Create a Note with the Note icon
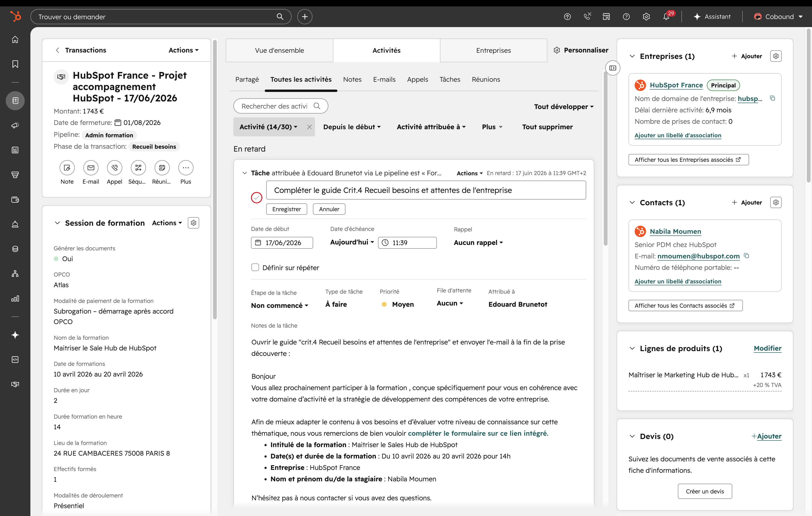The image size is (812, 516). [x=67, y=168]
